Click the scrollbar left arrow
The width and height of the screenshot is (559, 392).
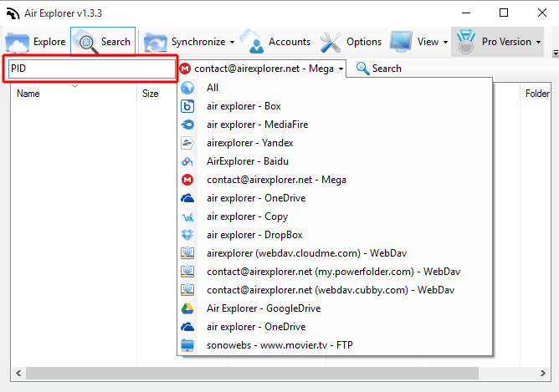[x=18, y=373]
